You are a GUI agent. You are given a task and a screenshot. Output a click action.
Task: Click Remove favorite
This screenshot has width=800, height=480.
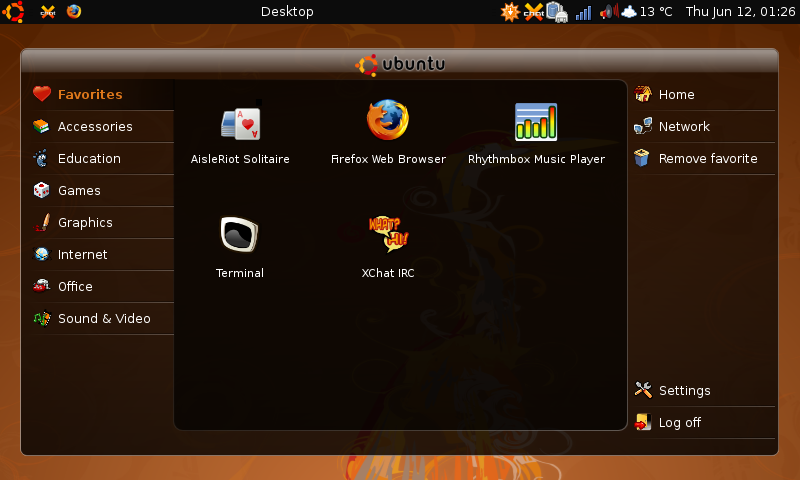tap(707, 159)
